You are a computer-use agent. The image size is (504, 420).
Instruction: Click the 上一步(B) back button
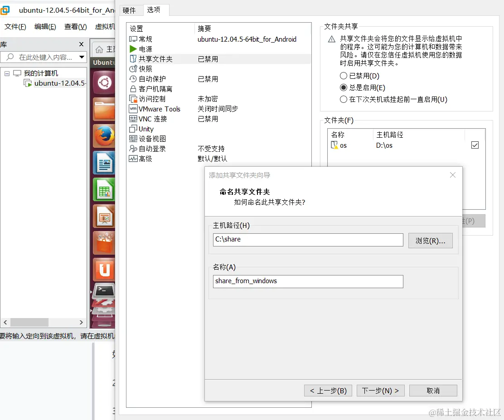click(328, 391)
